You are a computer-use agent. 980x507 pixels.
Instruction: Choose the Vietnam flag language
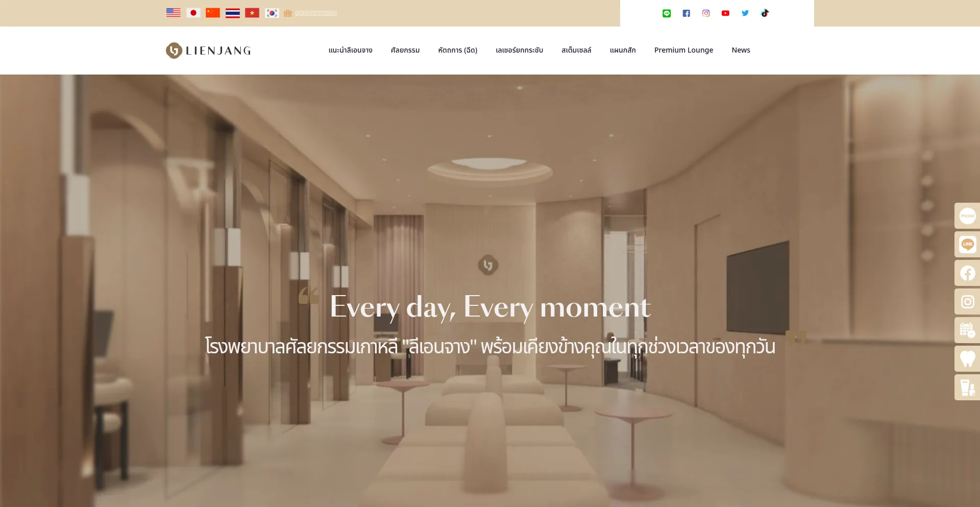(252, 13)
